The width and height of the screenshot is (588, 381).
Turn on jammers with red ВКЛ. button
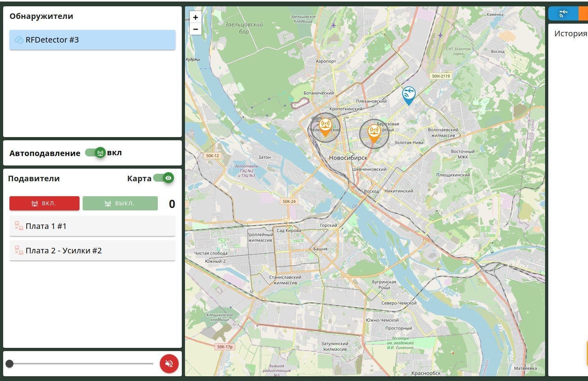[44, 203]
